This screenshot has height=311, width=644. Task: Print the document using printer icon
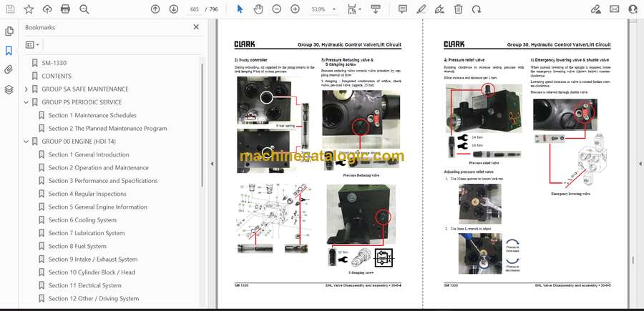(x=65, y=9)
